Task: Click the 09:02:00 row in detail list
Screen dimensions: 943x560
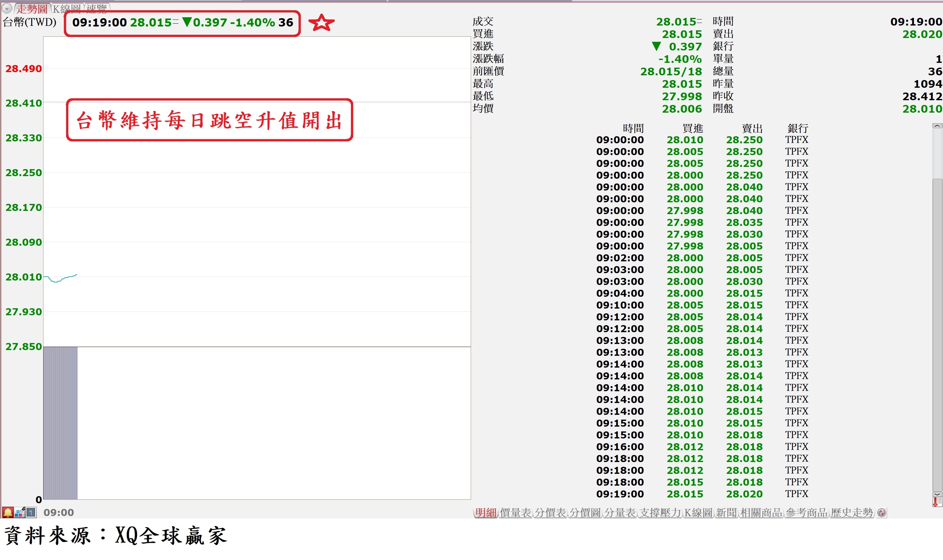Action: pos(702,258)
